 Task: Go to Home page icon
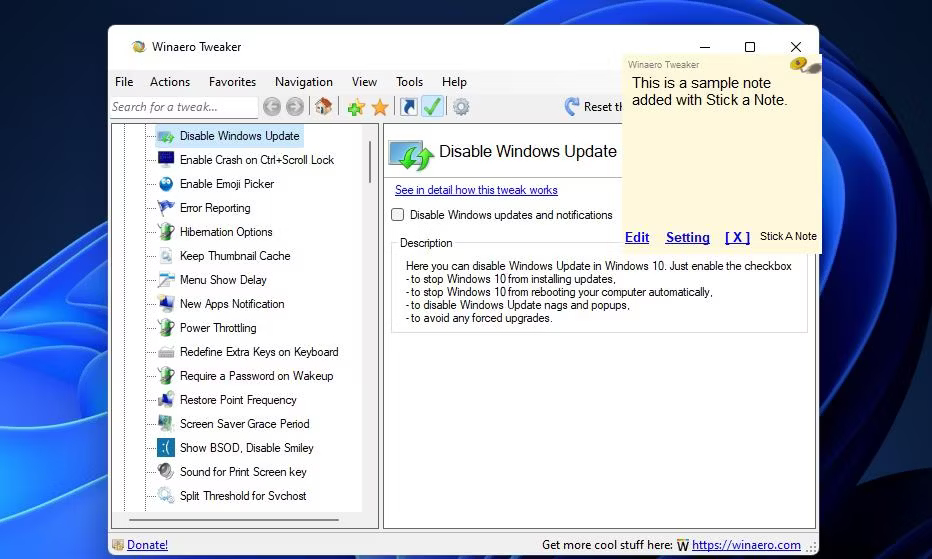point(323,107)
